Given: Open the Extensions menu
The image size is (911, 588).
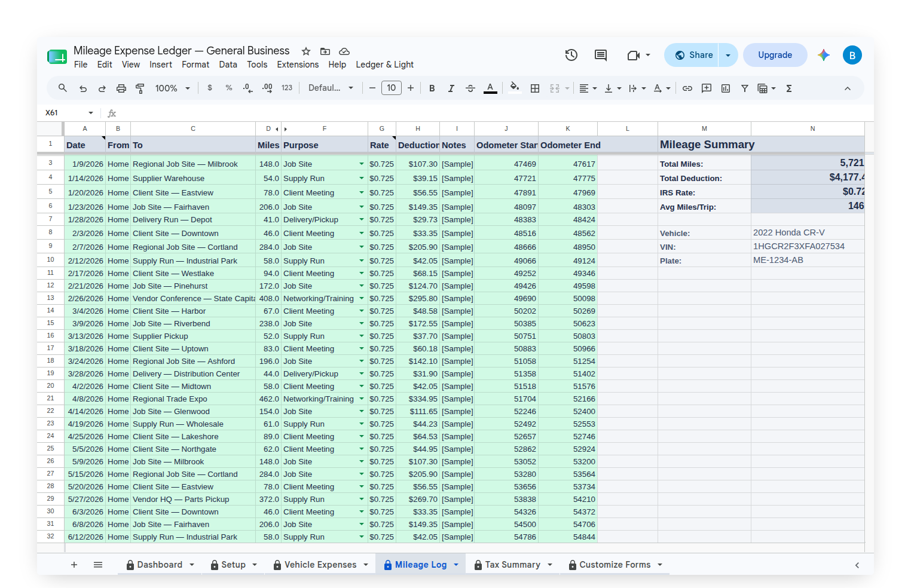Looking at the screenshot, I should 298,65.
